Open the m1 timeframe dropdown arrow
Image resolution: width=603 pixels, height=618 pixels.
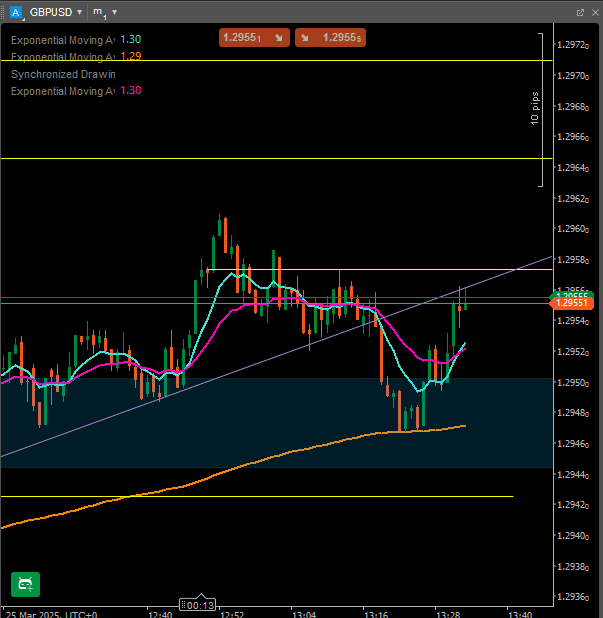114,12
